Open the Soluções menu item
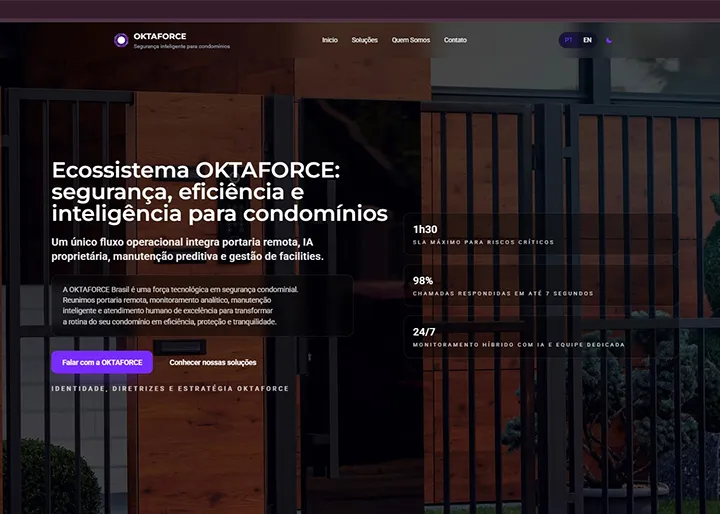 point(365,40)
